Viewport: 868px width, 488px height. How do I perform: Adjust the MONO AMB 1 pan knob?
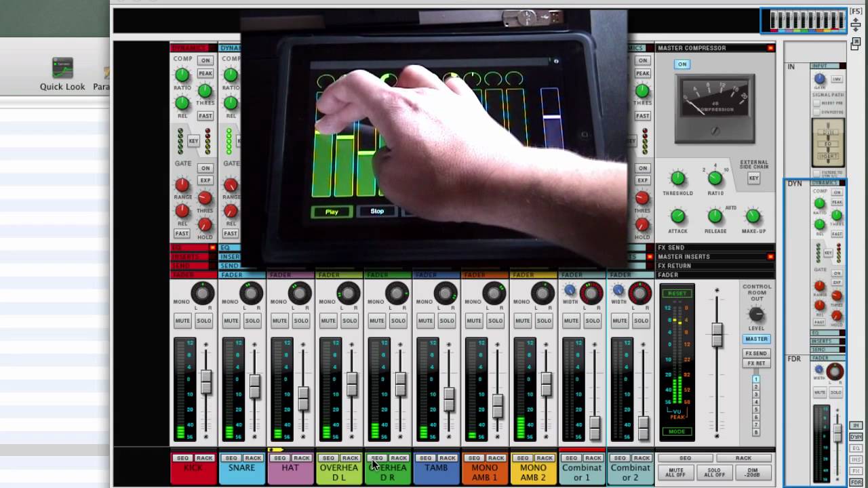coord(494,293)
